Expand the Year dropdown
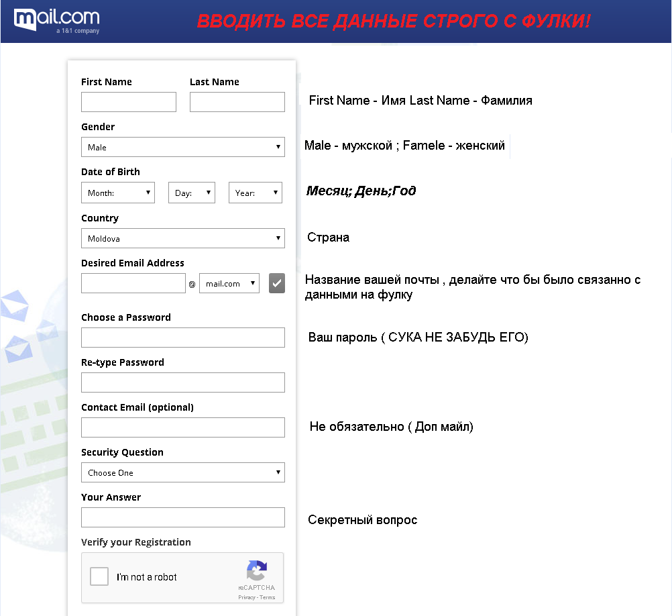The height and width of the screenshot is (616, 672). [x=255, y=193]
